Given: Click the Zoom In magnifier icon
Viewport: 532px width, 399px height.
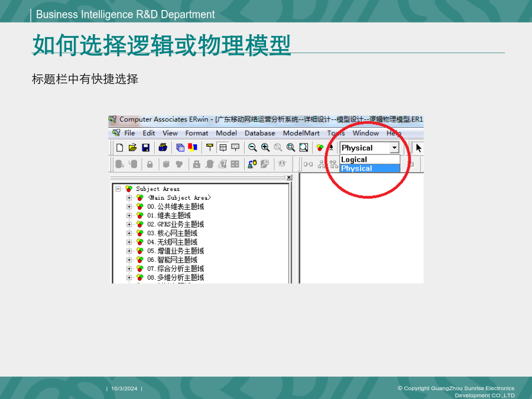Looking at the screenshot, I should (x=265, y=147).
